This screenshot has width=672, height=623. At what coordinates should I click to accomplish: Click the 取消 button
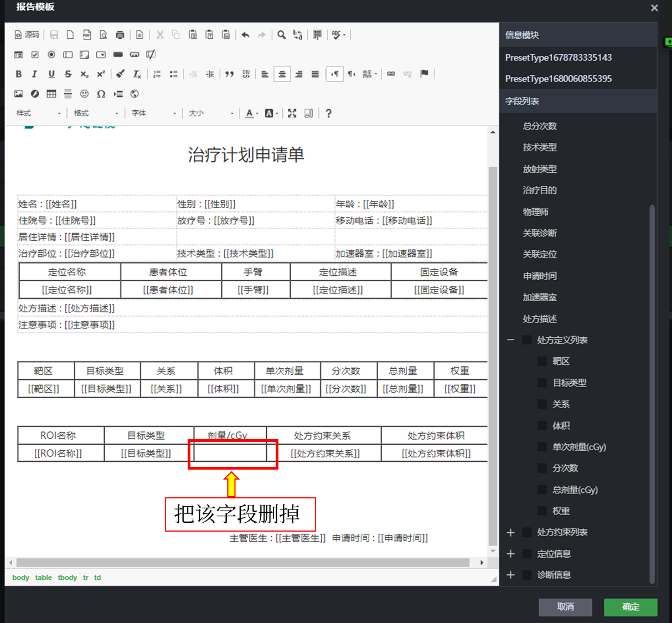pyautogui.click(x=565, y=607)
